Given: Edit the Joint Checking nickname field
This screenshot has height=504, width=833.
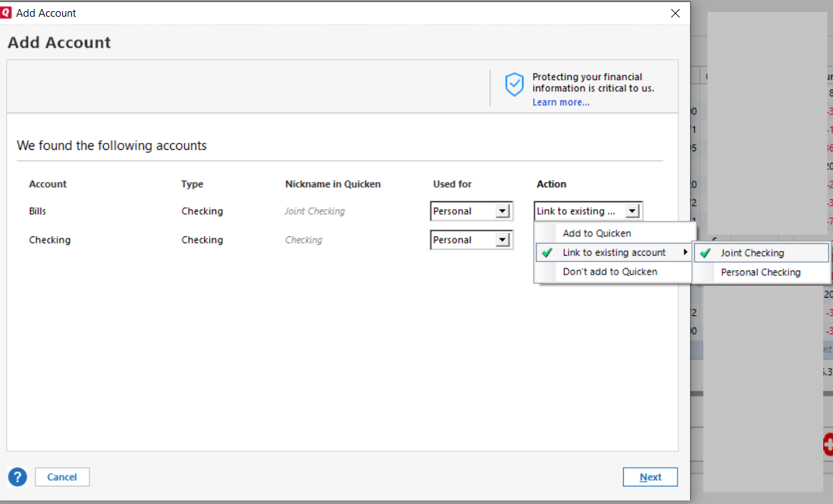Looking at the screenshot, I should click(315, 211).
